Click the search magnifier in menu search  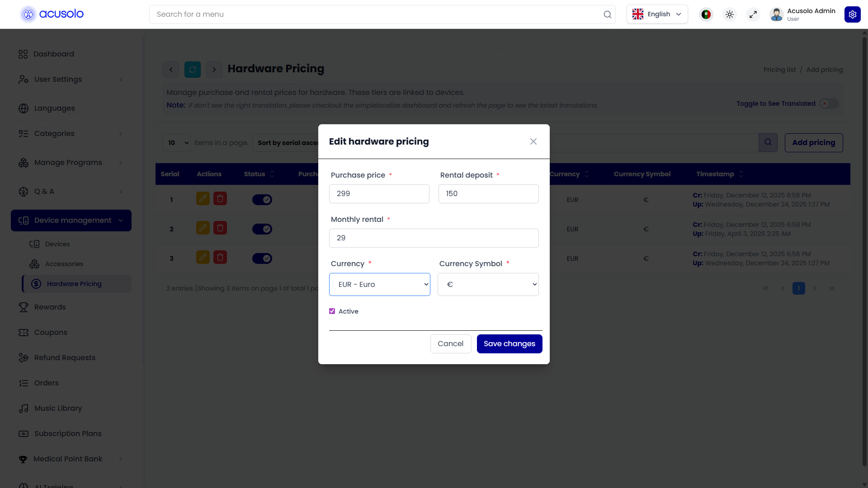607,14
